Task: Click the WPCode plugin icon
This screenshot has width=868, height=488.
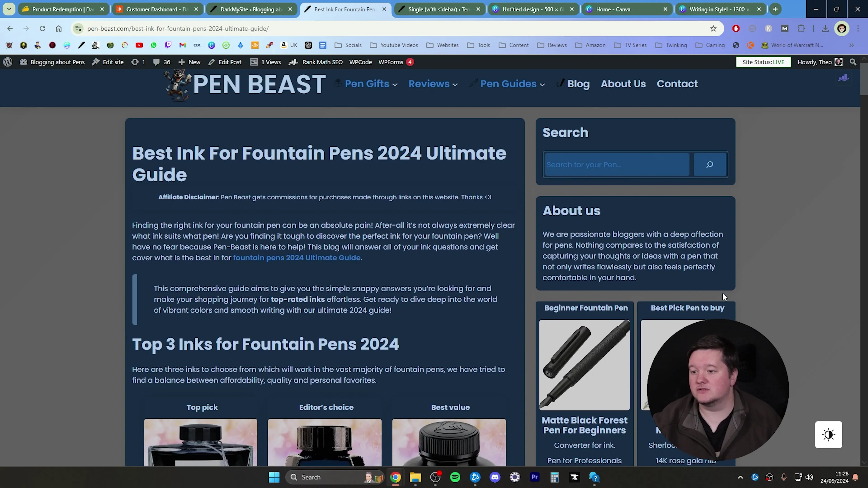Action: click(x=360, y=61)
